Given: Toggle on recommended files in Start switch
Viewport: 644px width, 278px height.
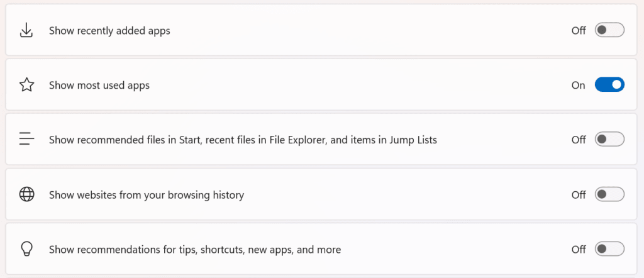Looking at the screenshot, I should 609,140.
